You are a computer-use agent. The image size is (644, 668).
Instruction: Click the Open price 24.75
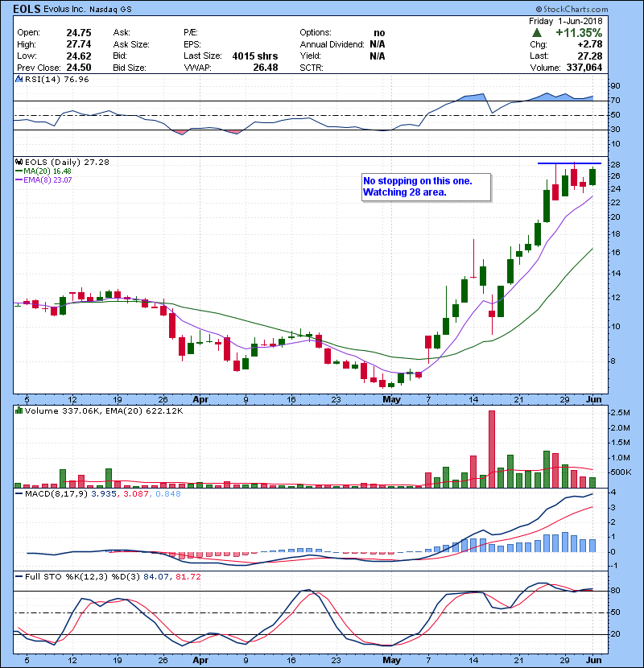[79, 33]
